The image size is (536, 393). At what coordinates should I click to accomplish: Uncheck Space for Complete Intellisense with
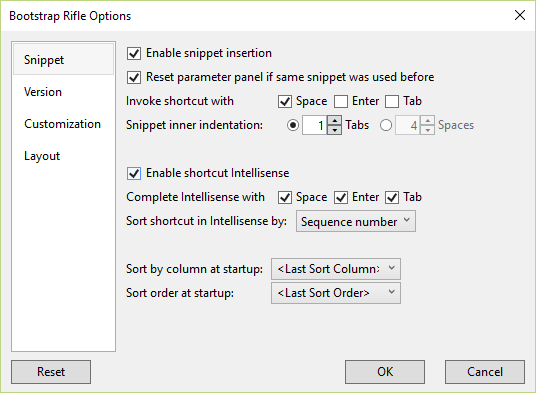[x=285, y=198]
